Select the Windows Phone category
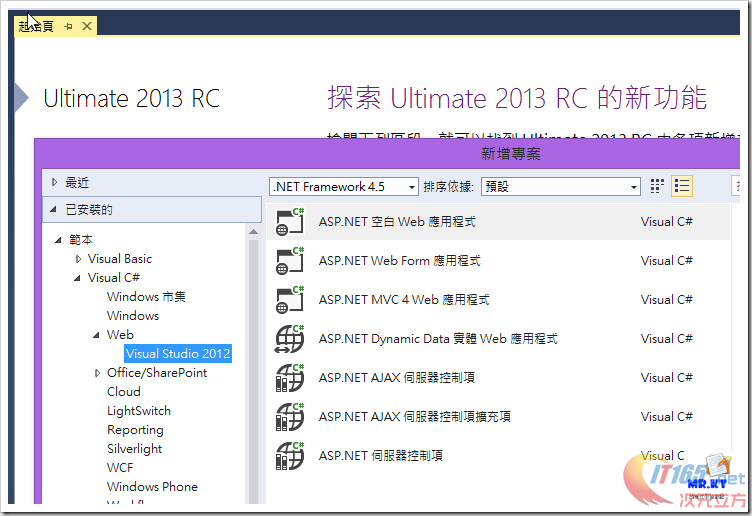Screen dimensions: 752x516 click(153, 487)
